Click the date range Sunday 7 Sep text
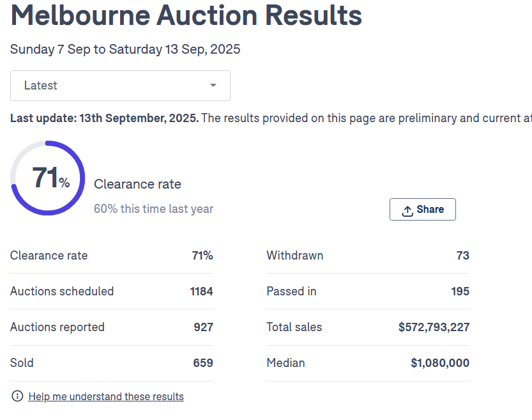The image size is (532, 420). (x=125, y=49)
